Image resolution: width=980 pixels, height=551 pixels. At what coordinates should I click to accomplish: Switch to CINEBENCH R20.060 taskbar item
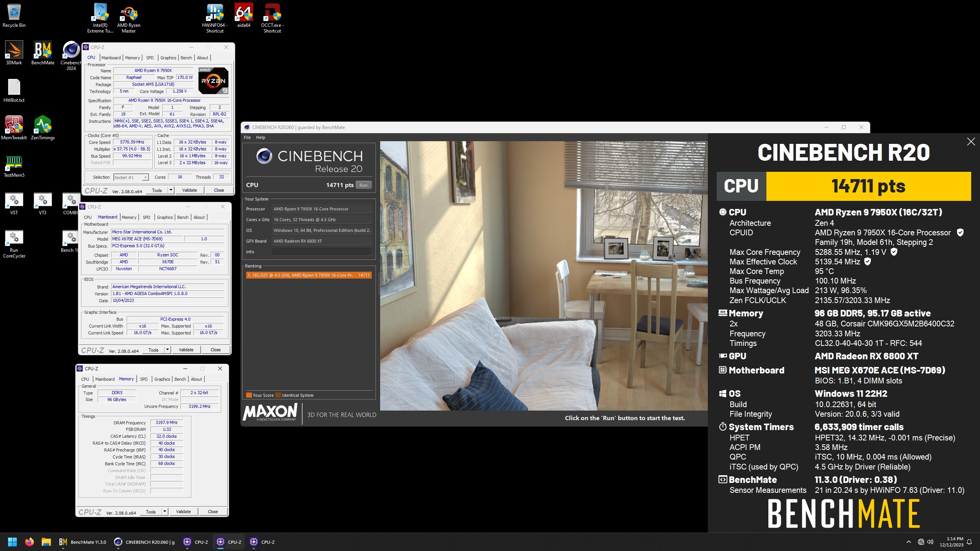click(x=145, y=542)
